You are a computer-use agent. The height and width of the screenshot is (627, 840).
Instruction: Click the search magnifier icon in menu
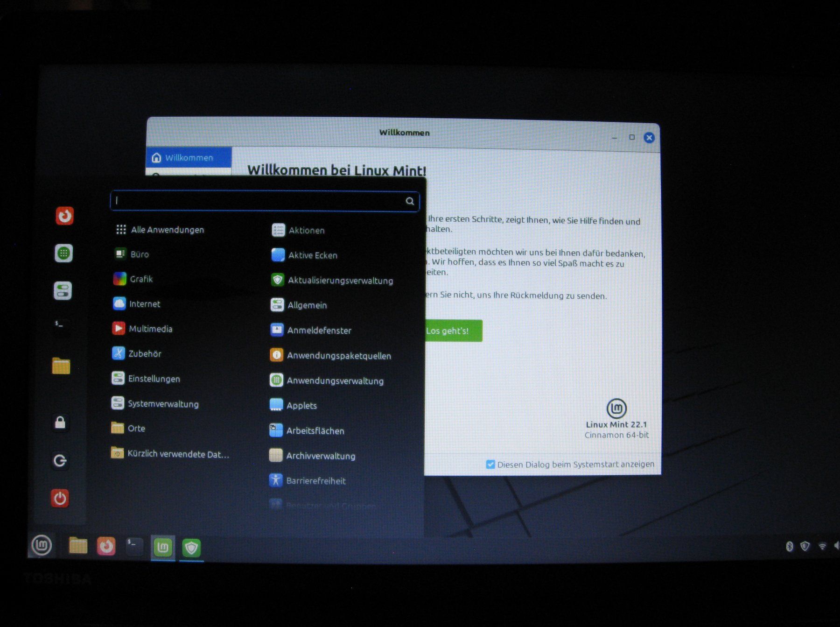tap(410, 201)
